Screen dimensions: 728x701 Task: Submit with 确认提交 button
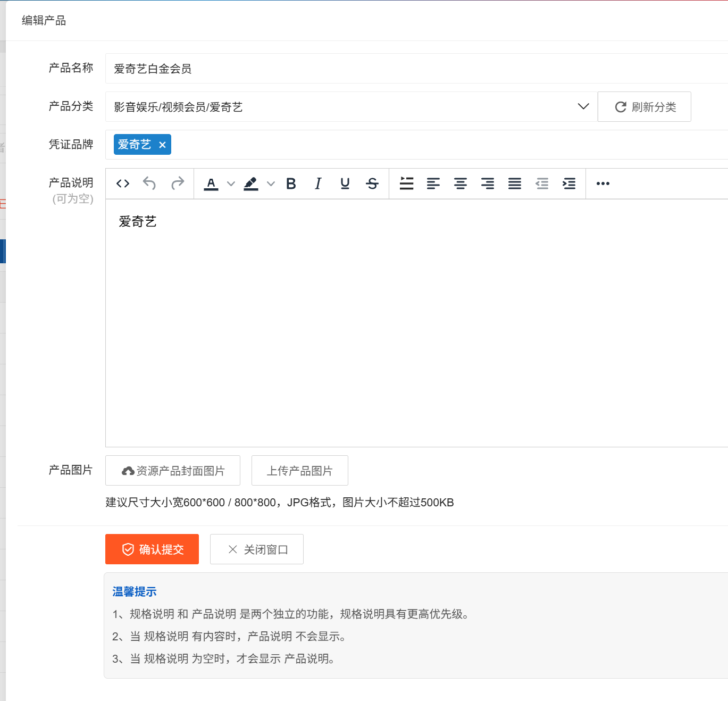[x=152, y=549]
